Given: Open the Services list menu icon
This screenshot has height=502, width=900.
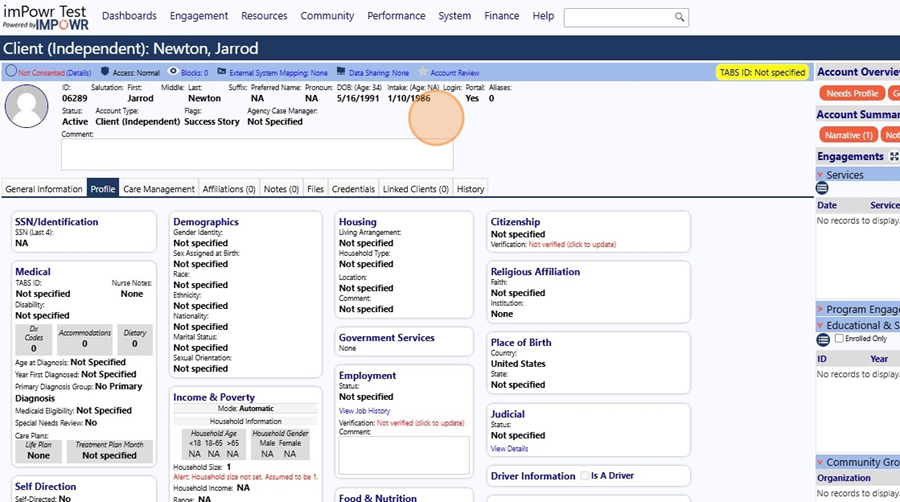Looking at the screenshot, I should point(822,188).
